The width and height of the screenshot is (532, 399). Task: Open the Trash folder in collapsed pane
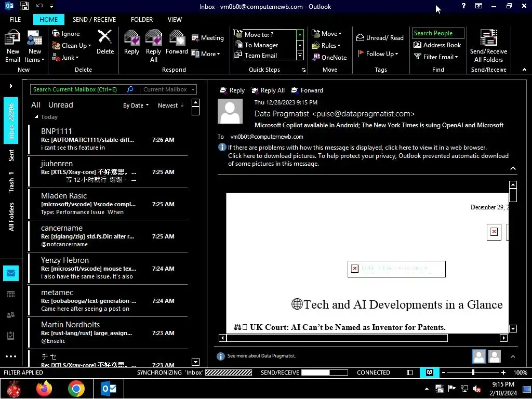11,181
